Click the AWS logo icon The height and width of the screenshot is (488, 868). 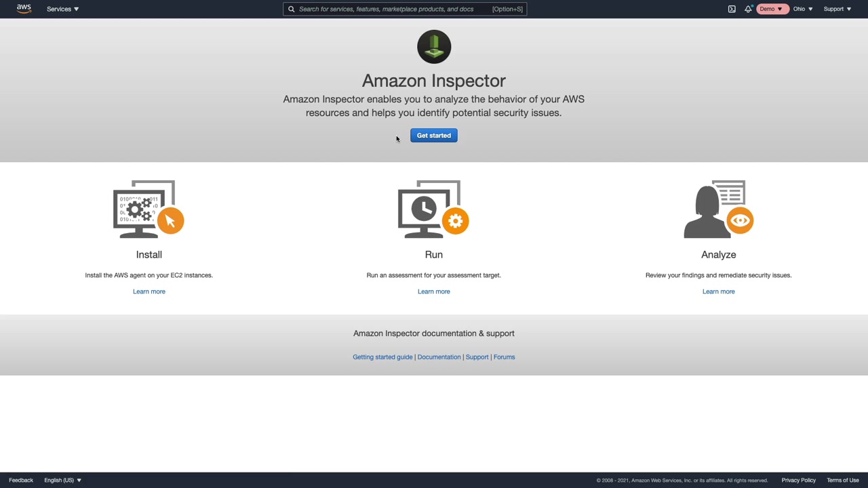(x=24, y=9)
